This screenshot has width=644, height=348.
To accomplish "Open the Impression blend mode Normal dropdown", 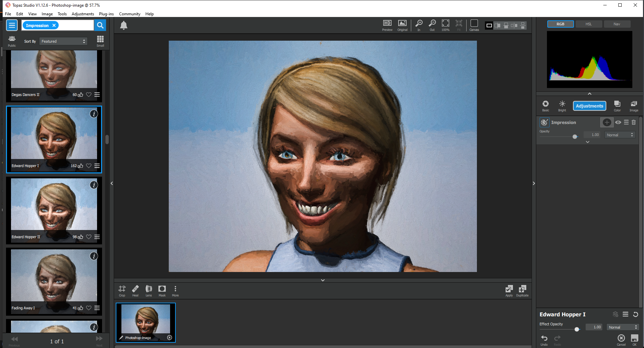I will click(620, 135).
